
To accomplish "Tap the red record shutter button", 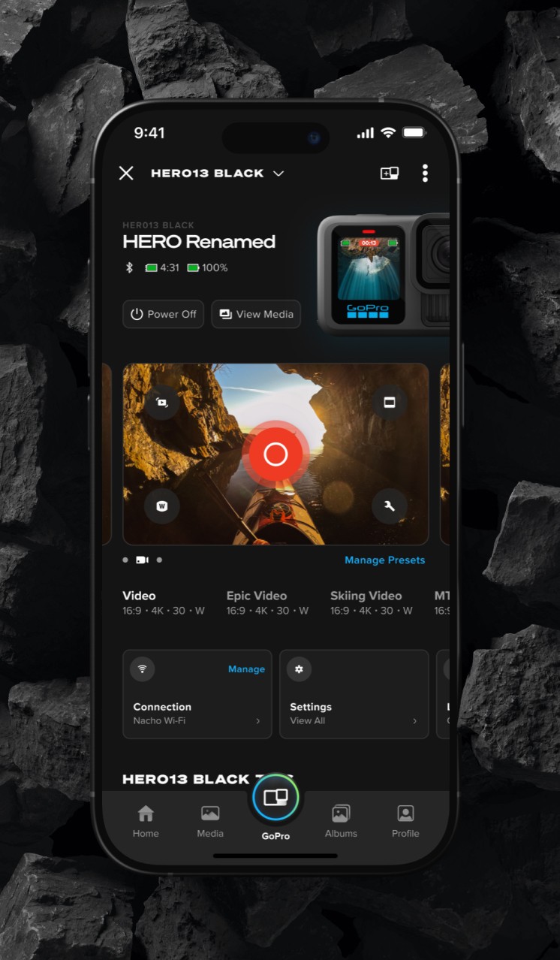I will point(275,454).
